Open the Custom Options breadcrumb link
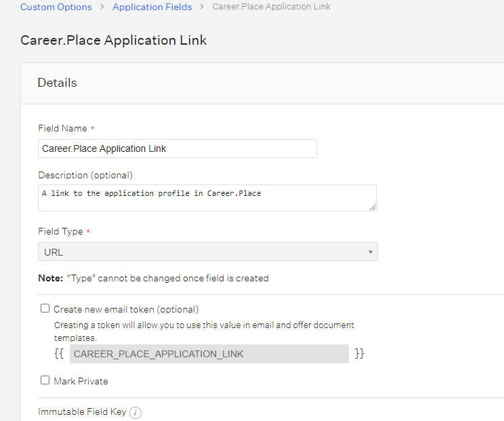The height and width of the screenshot is (421, 504). [56, 7]
